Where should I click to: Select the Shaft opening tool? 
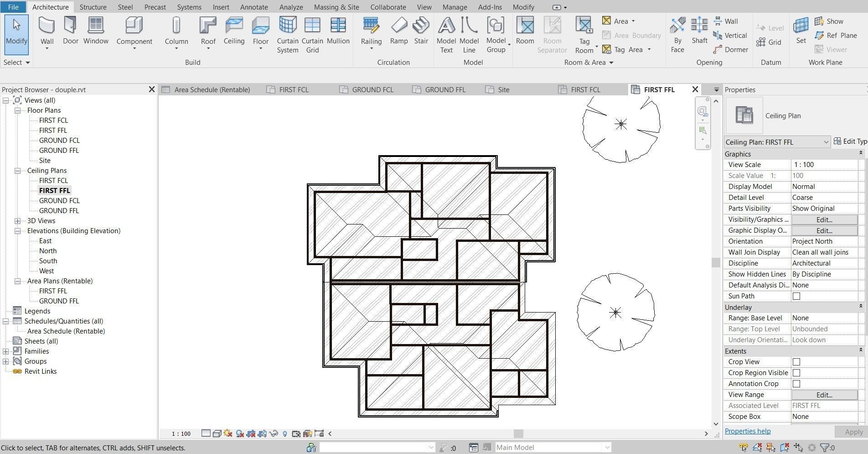pyautogui.click(x=699, y=31)
